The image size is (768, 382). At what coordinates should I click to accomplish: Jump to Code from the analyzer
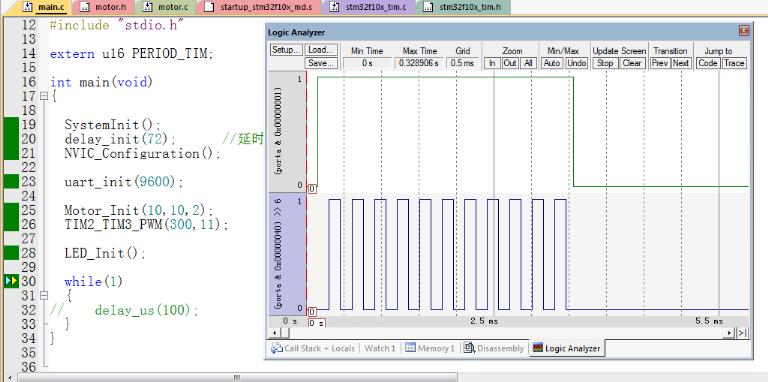(708, 63)
